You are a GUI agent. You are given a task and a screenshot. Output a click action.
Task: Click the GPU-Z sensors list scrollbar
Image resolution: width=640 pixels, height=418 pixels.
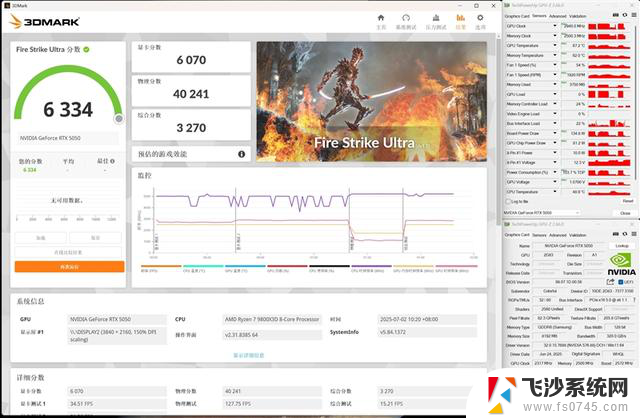[638, 102]
